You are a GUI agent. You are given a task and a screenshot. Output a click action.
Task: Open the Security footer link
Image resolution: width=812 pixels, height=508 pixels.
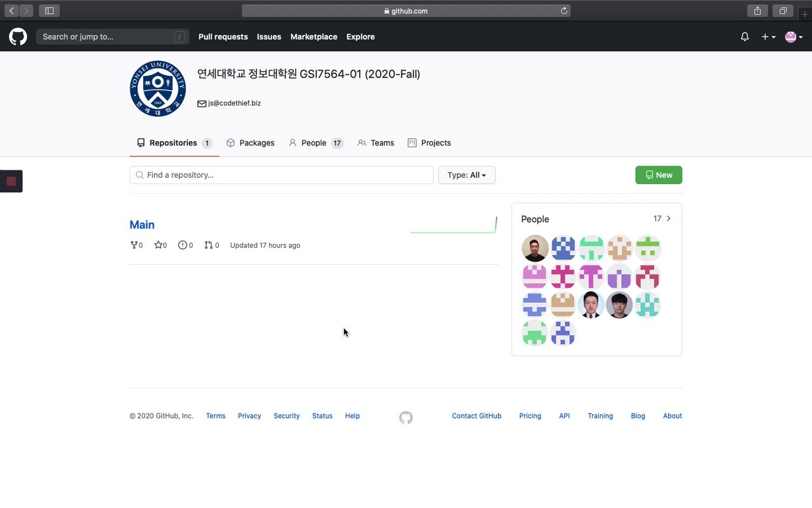pos(287,416)
